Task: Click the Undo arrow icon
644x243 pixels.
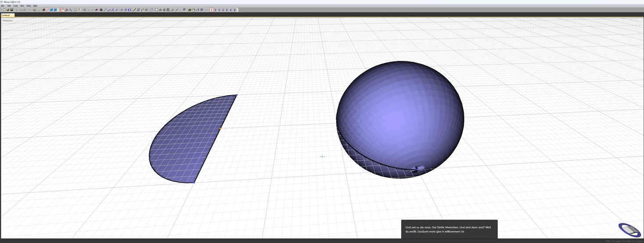Action: tap(35, 10)
